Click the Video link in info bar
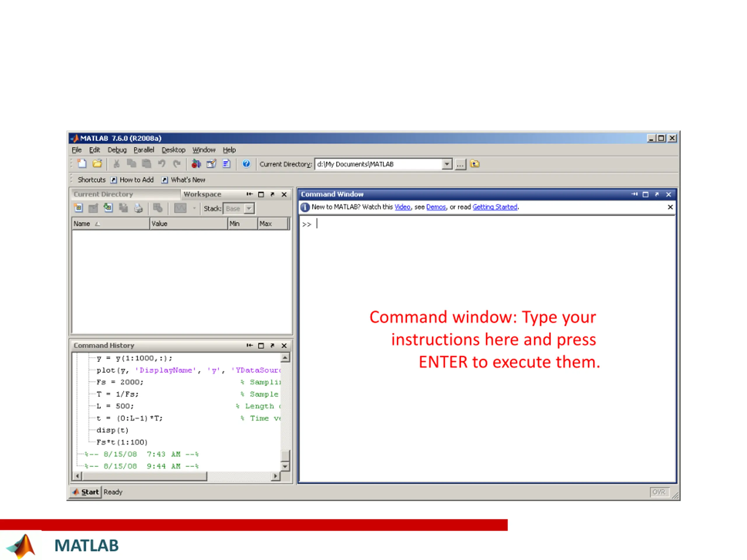Viewport: 747px width, 560px height. (x=403, y=207)
